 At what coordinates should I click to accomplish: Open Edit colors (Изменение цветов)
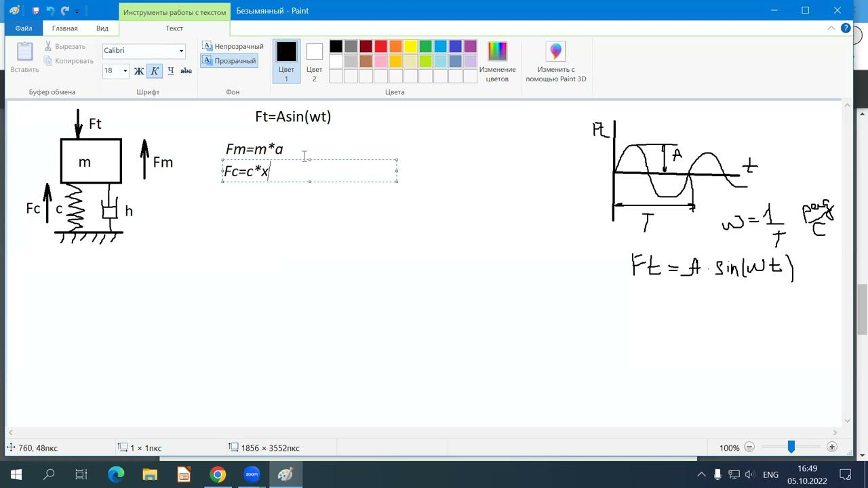point(497,61)
